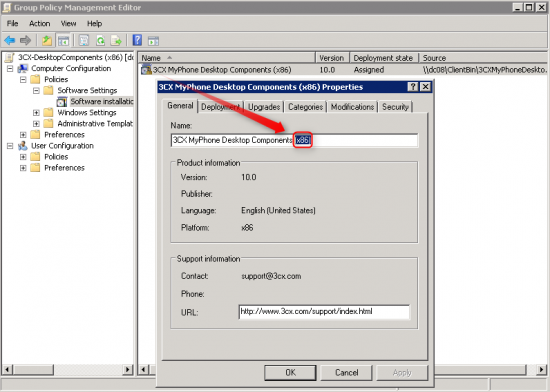Click left arrow of tree pane horizontal scrollbar
Viewport: 550px width, 392px height.
click(x=8, y=370)
